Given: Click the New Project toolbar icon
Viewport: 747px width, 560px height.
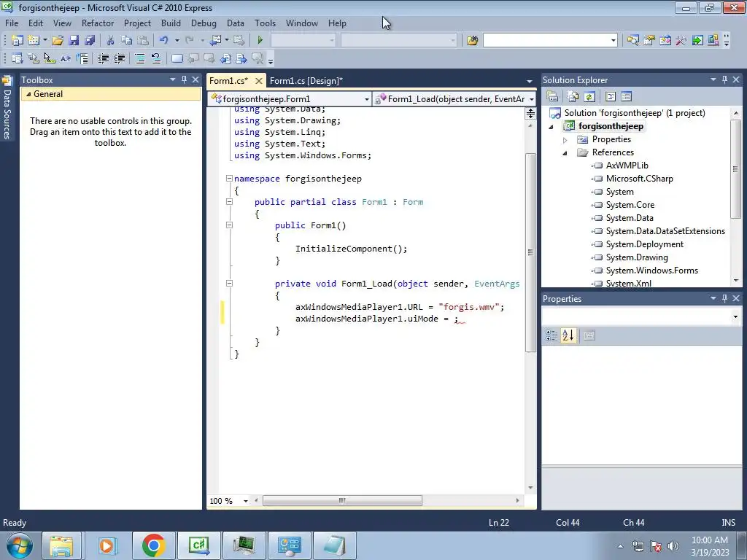Looking at the screenshot, I should 18,41.
